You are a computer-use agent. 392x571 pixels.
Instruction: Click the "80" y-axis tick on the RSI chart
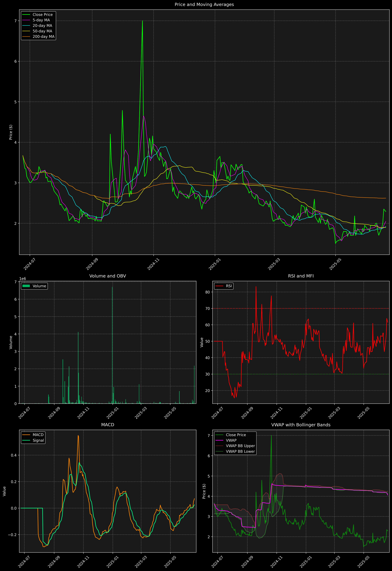[208, 292]
